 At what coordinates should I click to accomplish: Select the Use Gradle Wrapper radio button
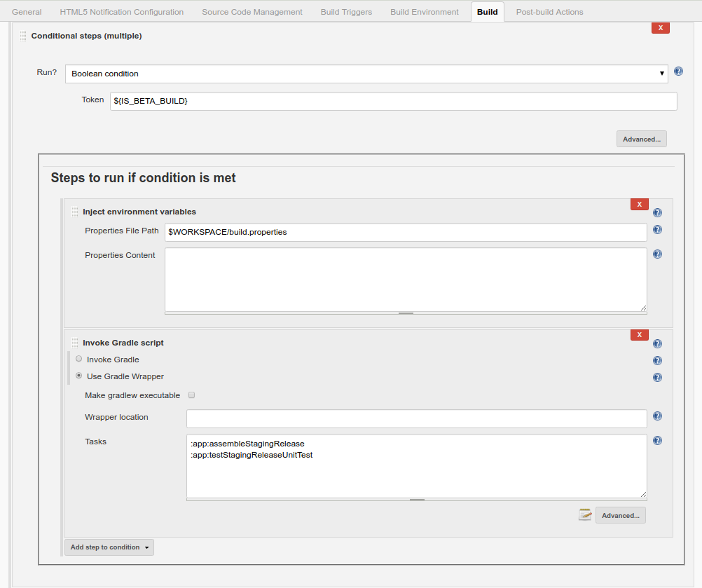click(x=78, y=376)
